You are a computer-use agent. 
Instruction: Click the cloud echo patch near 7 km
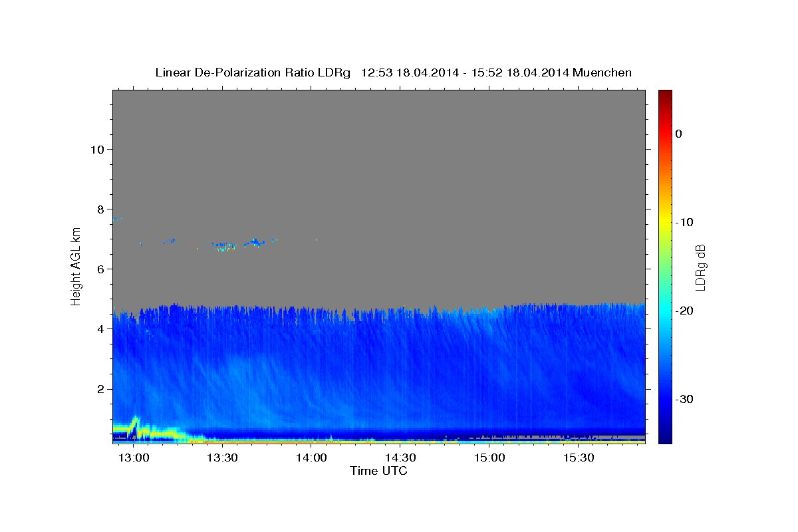tap(255, 242)
